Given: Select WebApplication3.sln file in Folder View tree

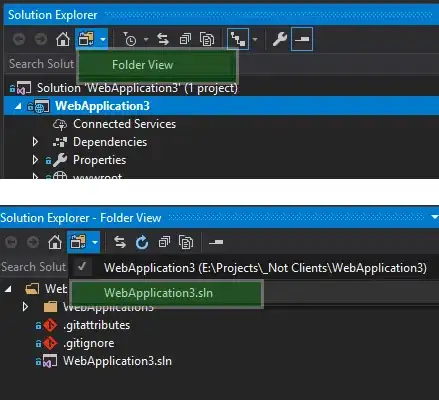Looking at the screenshot, I should (x=117, y=361).
